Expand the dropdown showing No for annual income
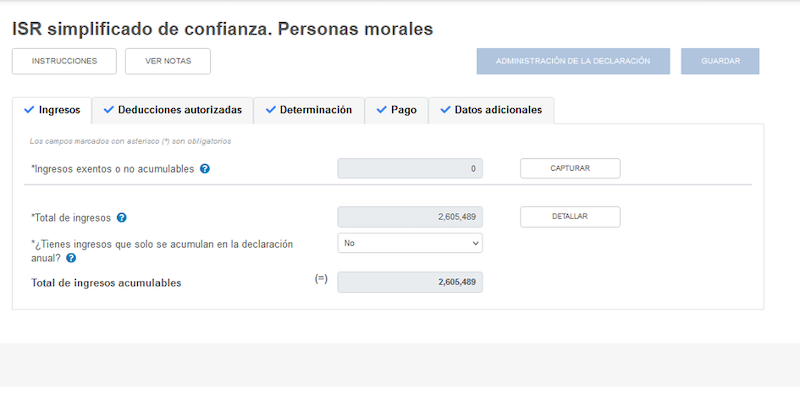800x396 pixels. (x=410, y=243)
